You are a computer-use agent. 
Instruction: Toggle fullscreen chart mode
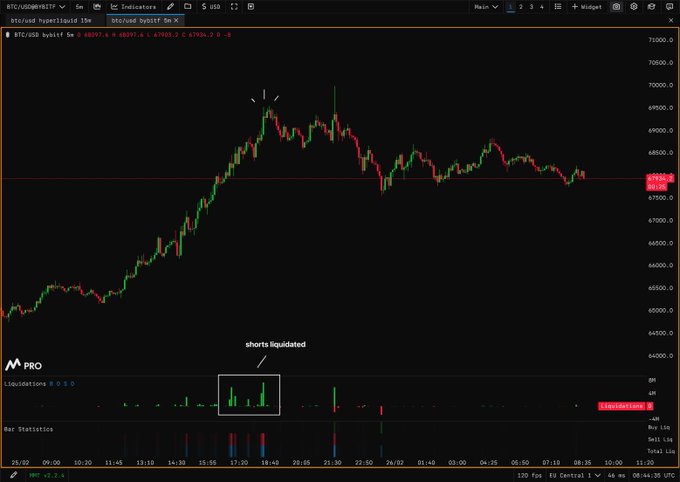234,7
